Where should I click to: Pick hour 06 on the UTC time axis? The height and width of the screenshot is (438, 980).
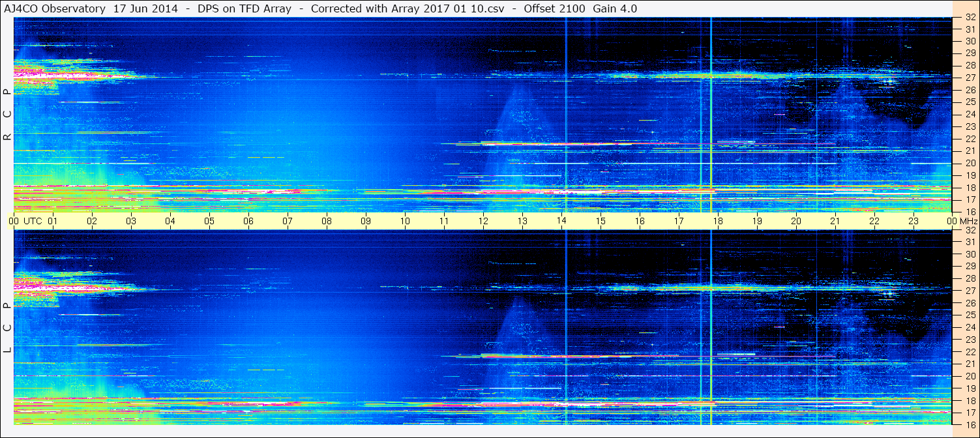click(x=248, y=221)
